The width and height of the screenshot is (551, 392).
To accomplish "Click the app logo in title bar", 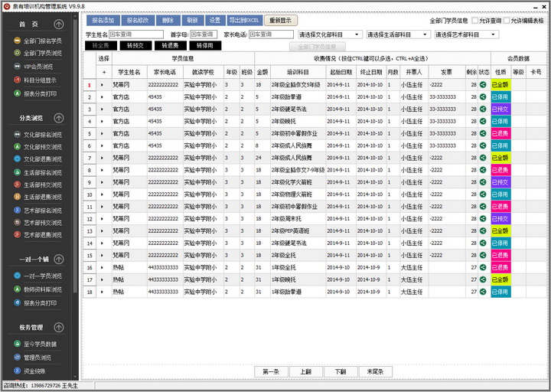I will click(7, 6).
